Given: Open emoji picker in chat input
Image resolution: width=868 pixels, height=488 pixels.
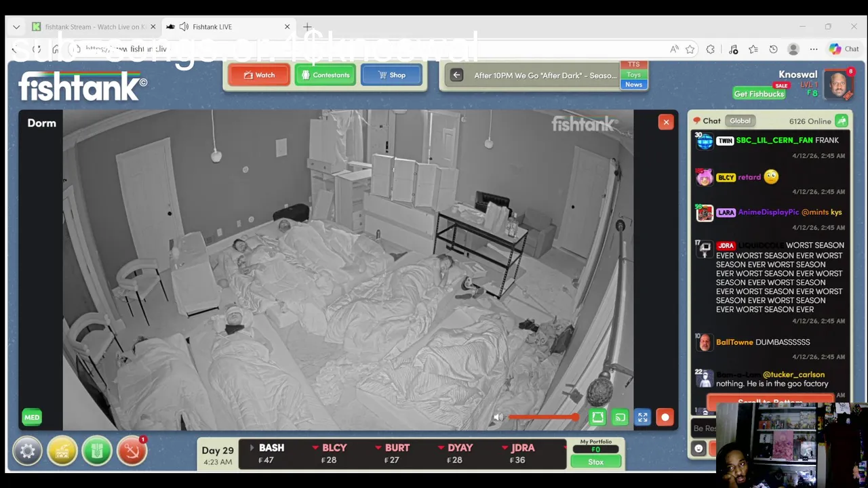Looking at the screenshot, I should 698,449.
